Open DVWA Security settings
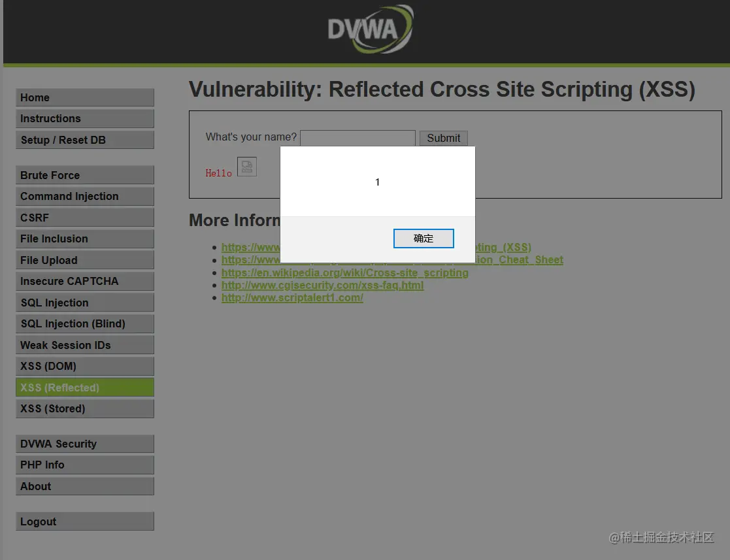 [x=85, y=444]
